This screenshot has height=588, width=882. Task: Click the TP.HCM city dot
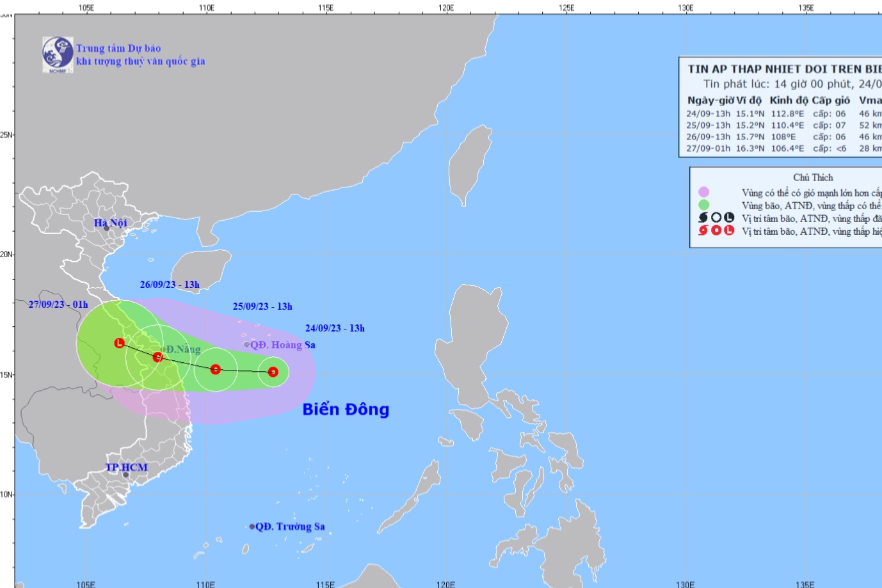[126, 475]
